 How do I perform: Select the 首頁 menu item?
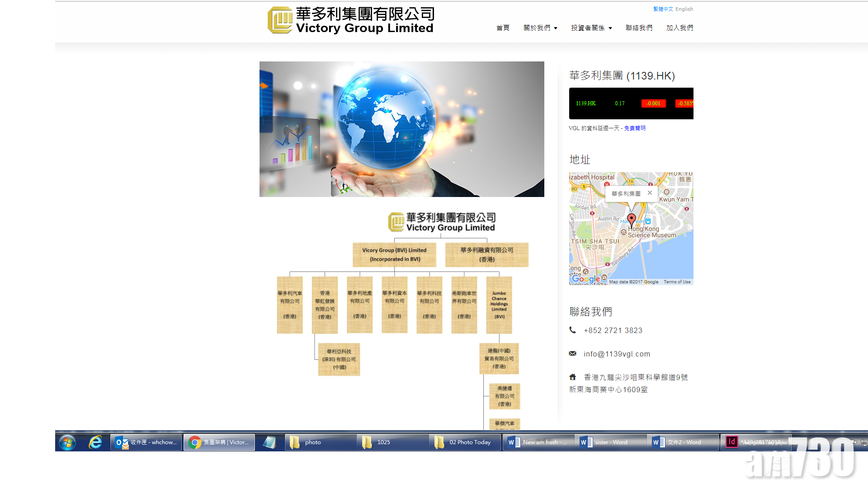(x=502, y=28)
